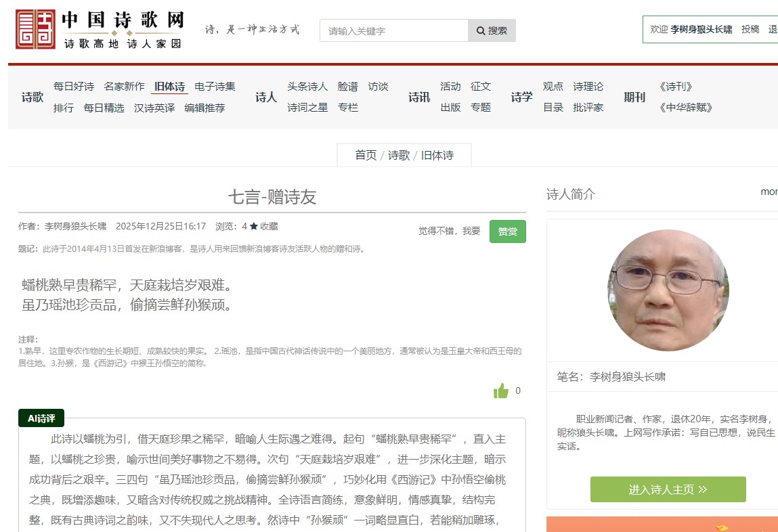The height and width of the screenshot is (532, 778).
Task: Open 每日好诗 in navigation
Action: pos(74,87)
